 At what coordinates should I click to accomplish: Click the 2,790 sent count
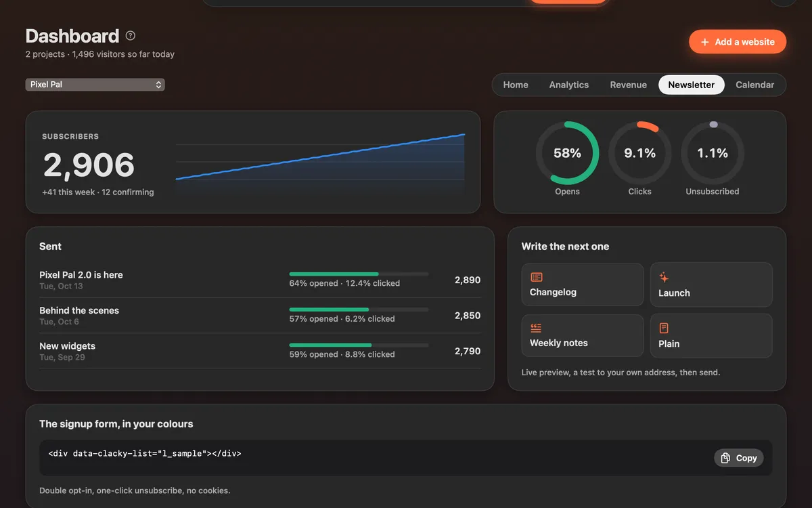point(468,351)
